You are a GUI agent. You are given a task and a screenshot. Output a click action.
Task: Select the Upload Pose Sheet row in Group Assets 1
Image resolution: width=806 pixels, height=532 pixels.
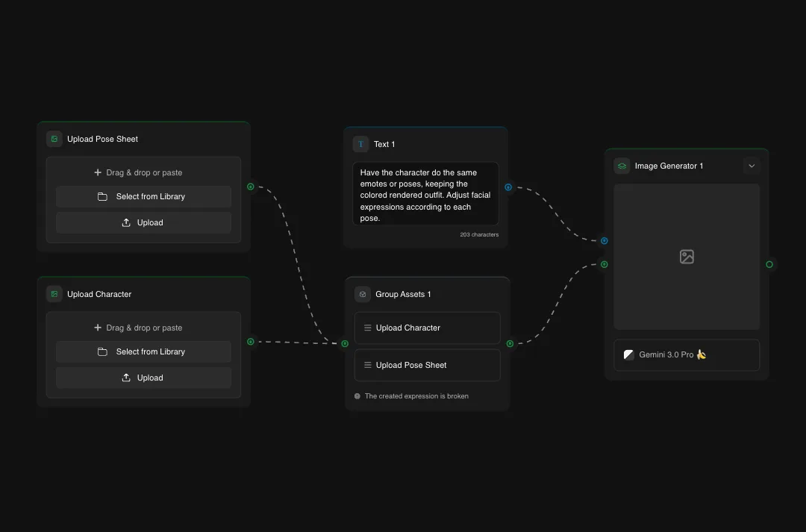click(x=427, y=365)
